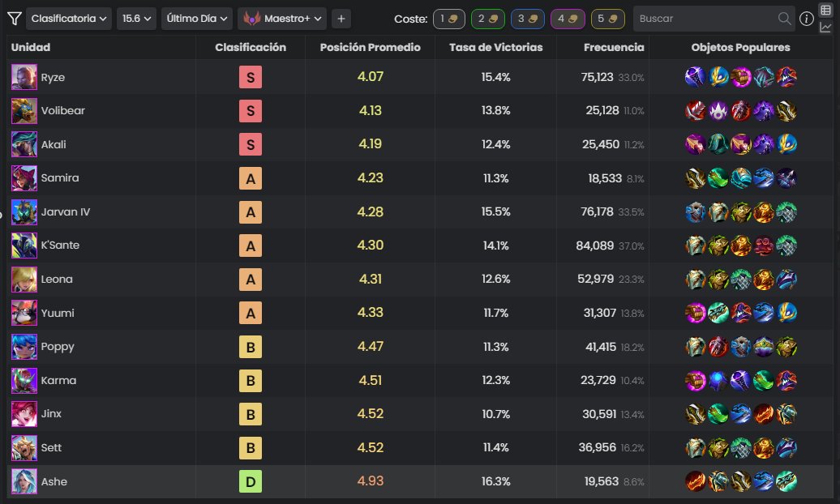The width and height of the screenshot is (840, 504).
Task: Click Ryze's first popular item icon
Action: (x=695, y=77)
